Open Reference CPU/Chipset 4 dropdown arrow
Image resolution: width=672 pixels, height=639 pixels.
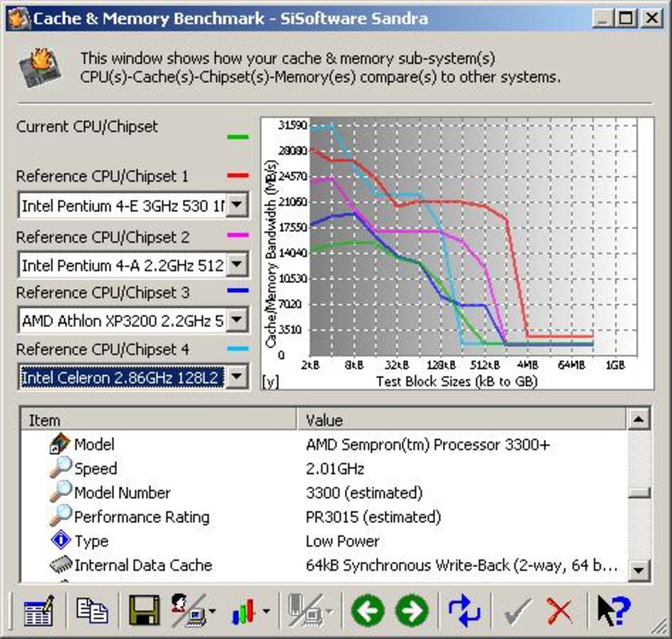point(237,377)
